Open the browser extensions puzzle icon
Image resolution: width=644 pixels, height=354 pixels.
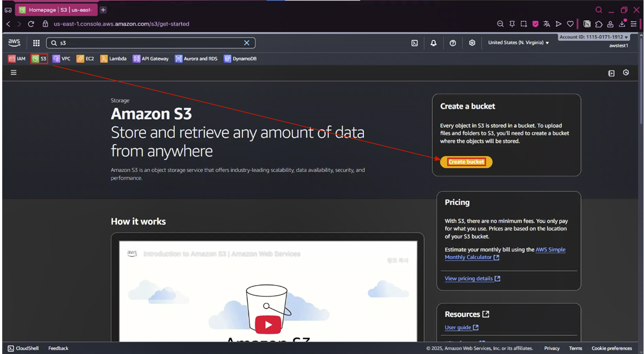(599, 24)
